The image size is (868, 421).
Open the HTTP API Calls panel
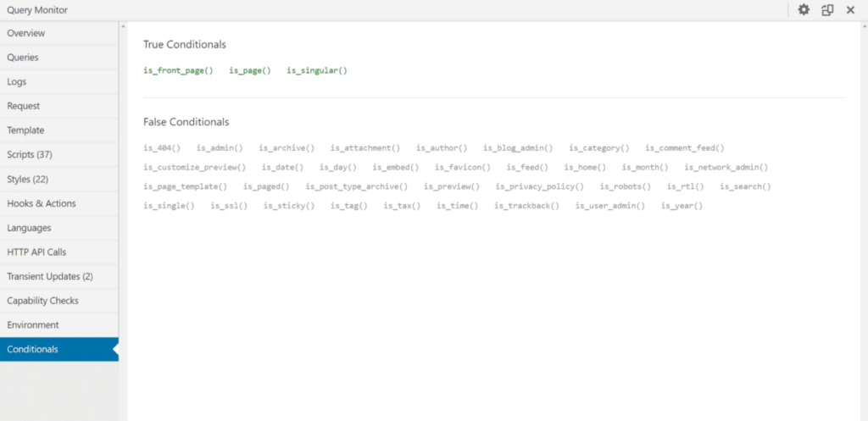pos(36,252)
